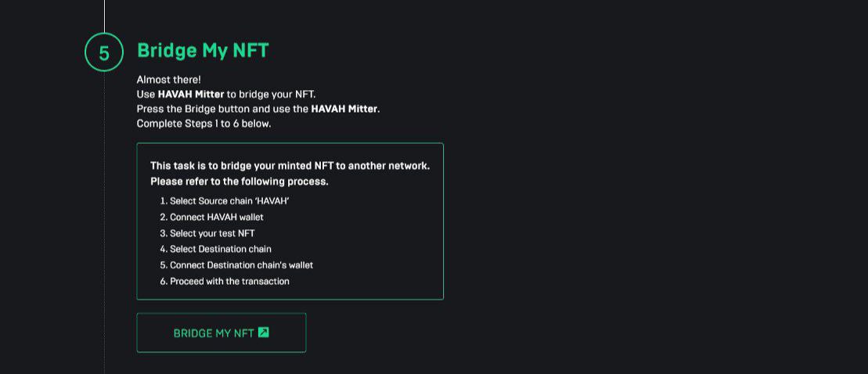The height and width of the screenshot is (374, 868).
Task: Select list item 'Select your test NFT'
Action: click(x=212, y=233)
